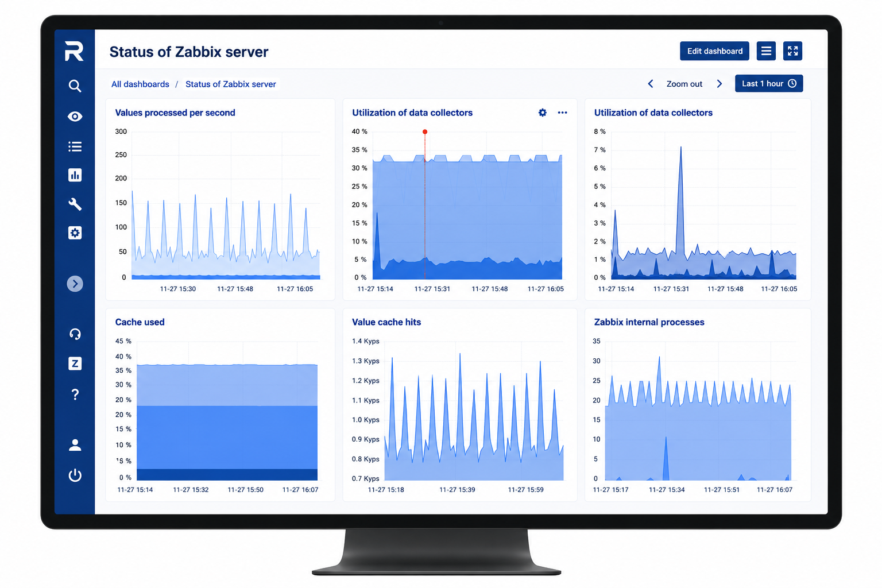Click 11-27 15:39 label on Value cache hits
Viewport: 882px width, 588px height.
457,490
